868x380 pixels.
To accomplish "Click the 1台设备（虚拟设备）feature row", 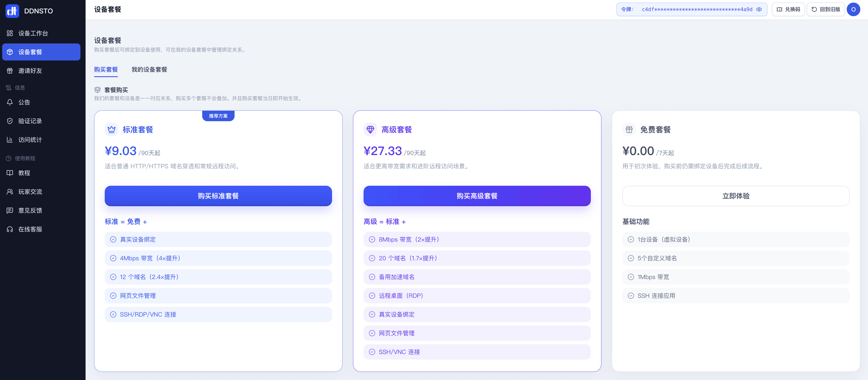I will pos(736,239).
